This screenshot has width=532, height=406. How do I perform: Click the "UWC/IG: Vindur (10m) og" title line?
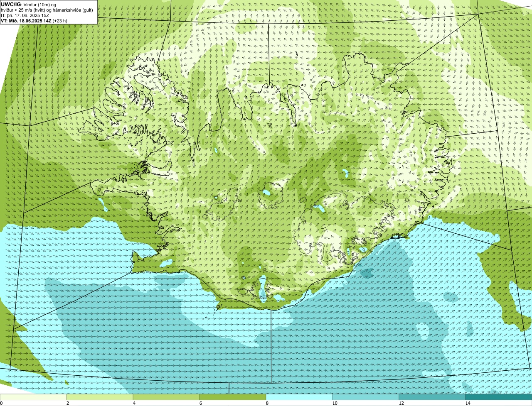pos(29,5)
